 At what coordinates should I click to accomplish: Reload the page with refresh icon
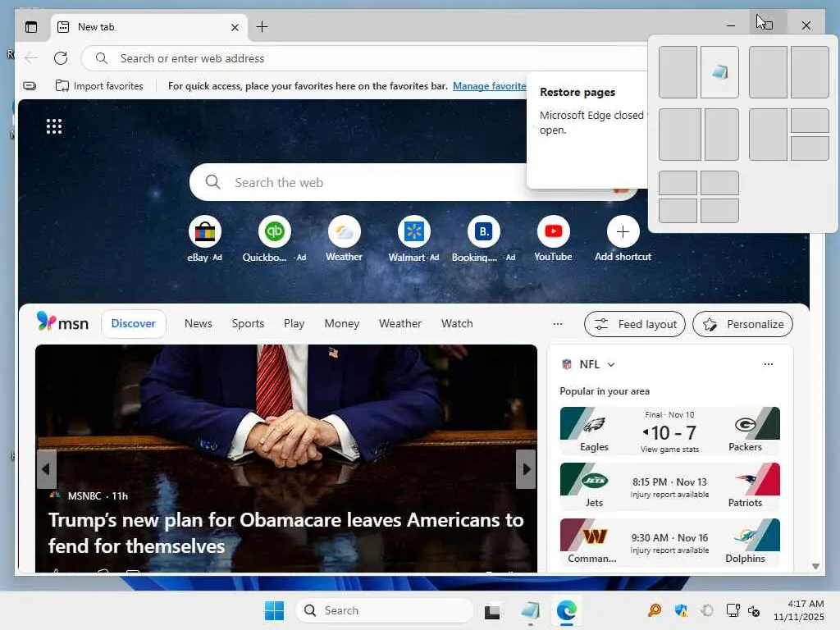pyautogui.click(x=61, y=58)
